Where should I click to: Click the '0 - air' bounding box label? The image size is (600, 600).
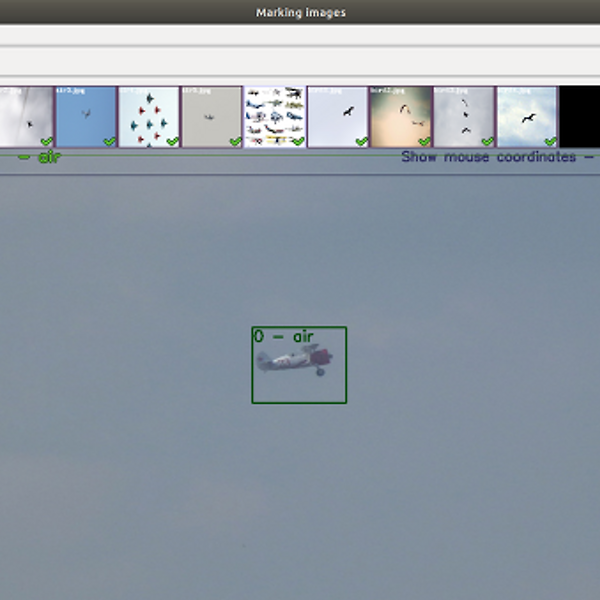pyautogui.click(x=284, y=336)
